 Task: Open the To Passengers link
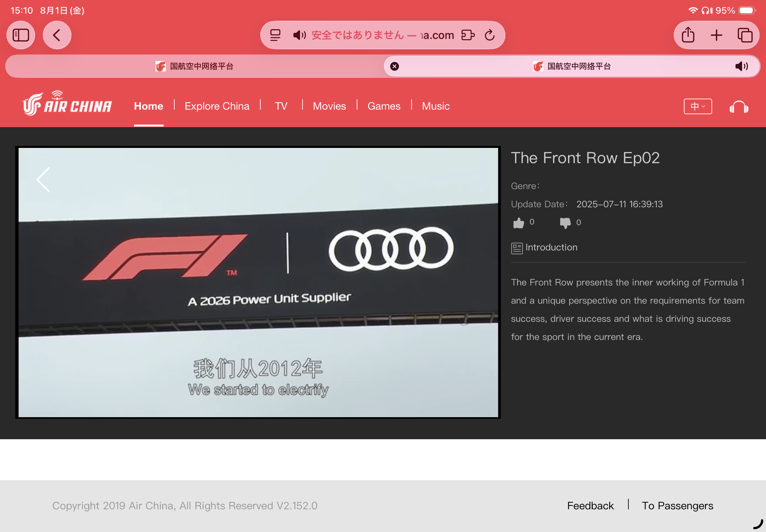[x=677, y=506]
